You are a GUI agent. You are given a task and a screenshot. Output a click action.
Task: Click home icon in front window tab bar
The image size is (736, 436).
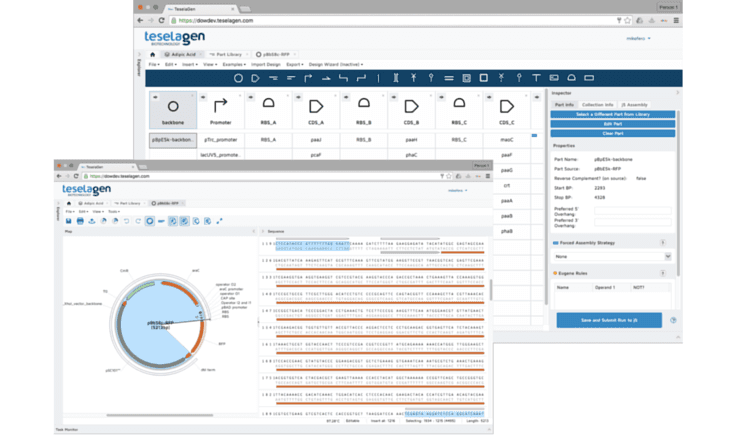69,203
